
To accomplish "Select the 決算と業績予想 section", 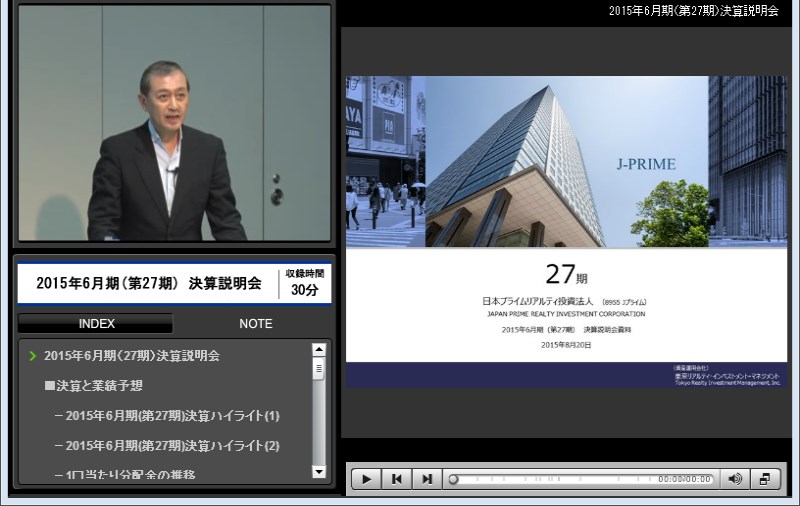I will pos(94,386).
